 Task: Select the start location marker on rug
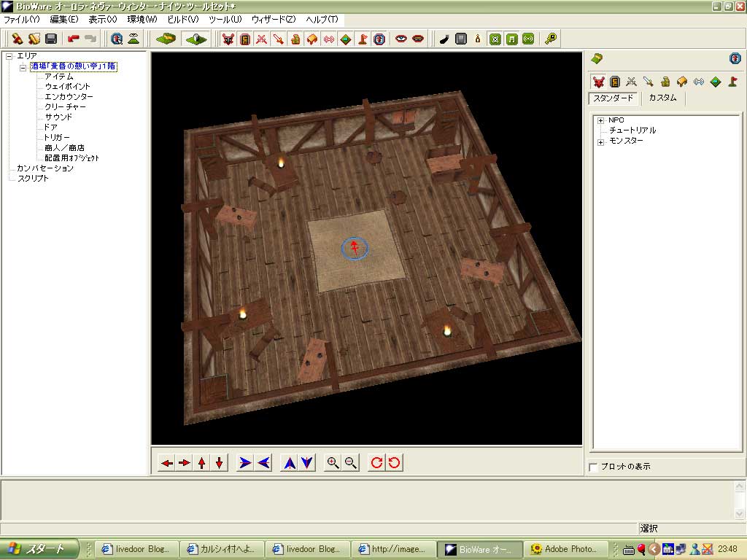tap(355, 248)
